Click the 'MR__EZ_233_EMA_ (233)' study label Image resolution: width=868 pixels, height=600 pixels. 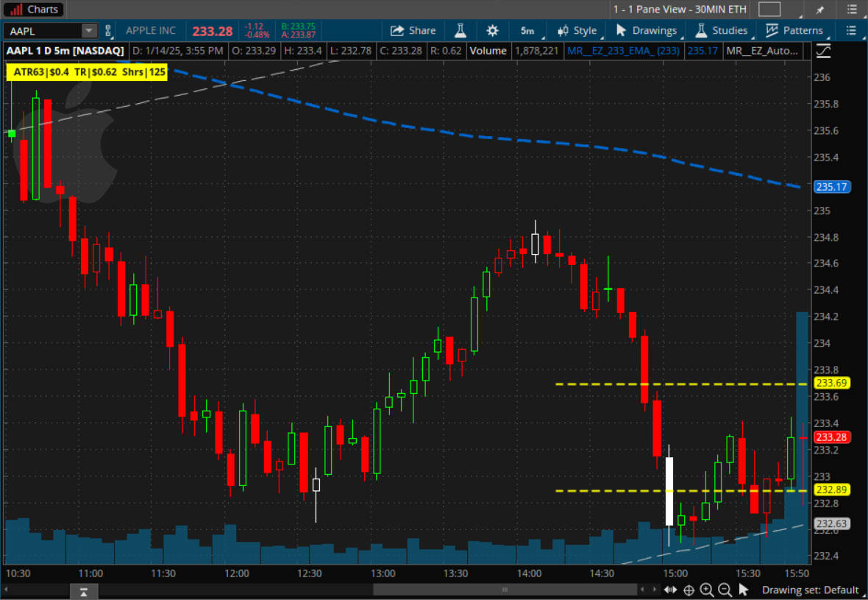pos(623,51)
